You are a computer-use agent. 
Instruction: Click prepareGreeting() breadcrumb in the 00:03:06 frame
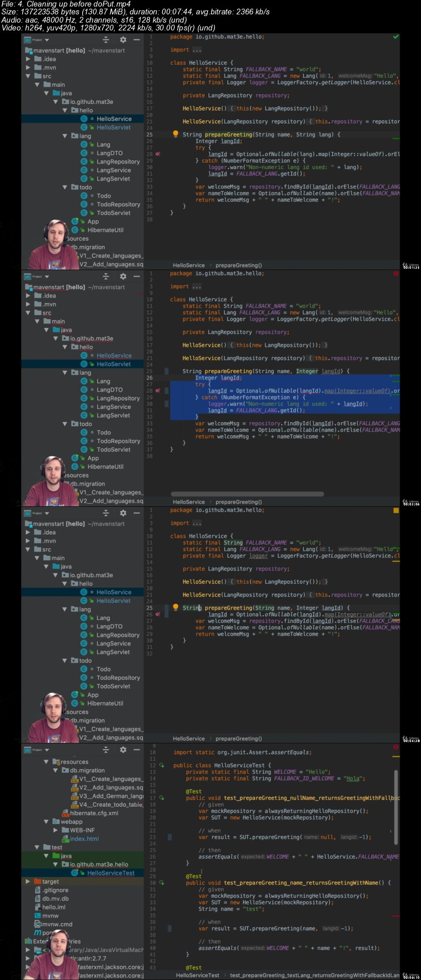[x=238, y=502]
